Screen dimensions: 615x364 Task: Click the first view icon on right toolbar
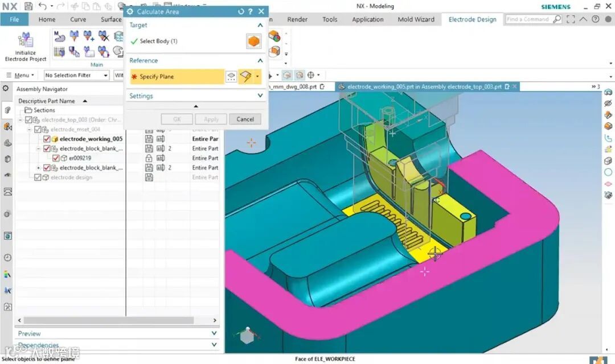click(x=608, y=92)
